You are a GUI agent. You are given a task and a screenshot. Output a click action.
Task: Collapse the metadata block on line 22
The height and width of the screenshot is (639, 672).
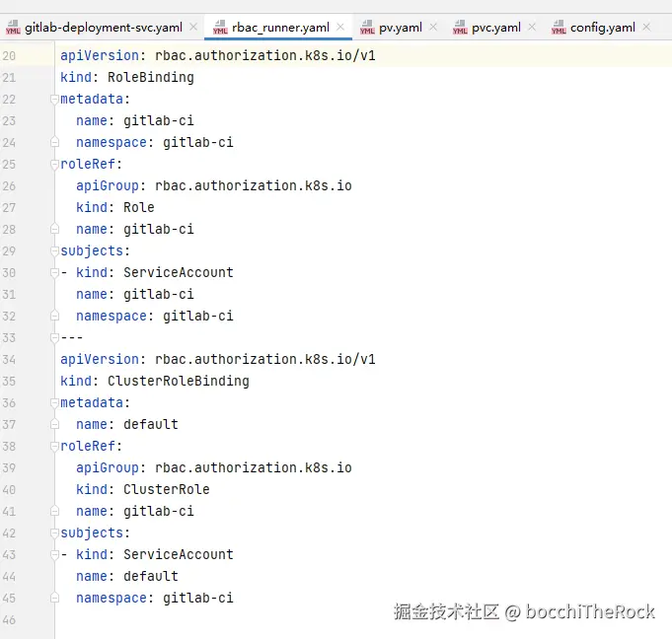(54, 100)
